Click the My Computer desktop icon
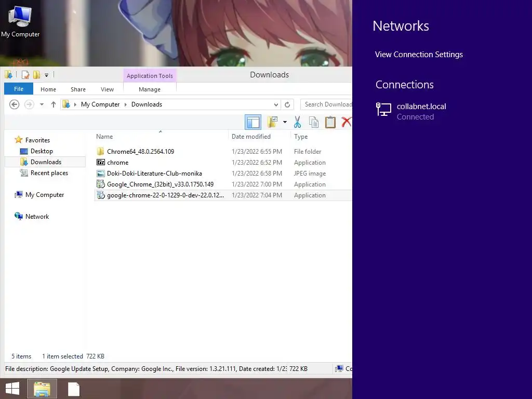 click(x=20, y=21)
